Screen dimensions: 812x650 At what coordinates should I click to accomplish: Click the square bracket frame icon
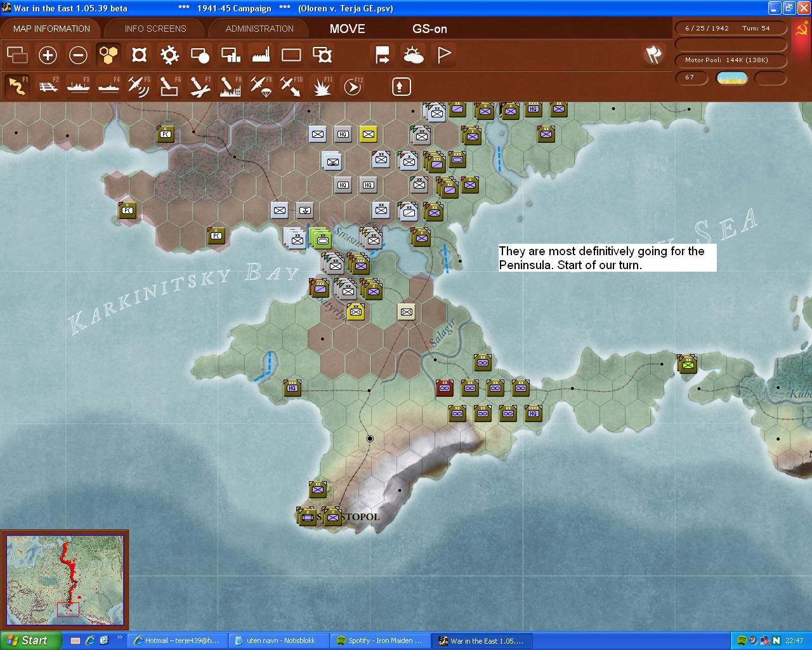(x=139, y=55)
